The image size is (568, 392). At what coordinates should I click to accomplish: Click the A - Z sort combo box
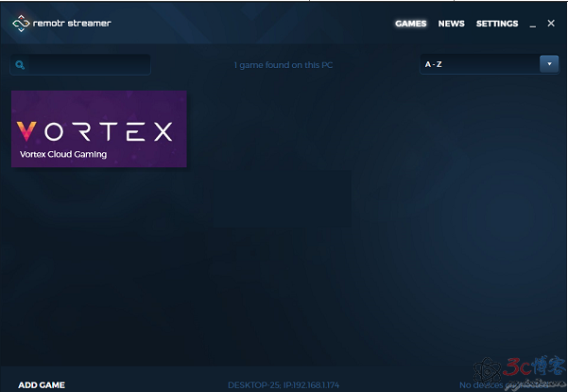tap(489, 64)
